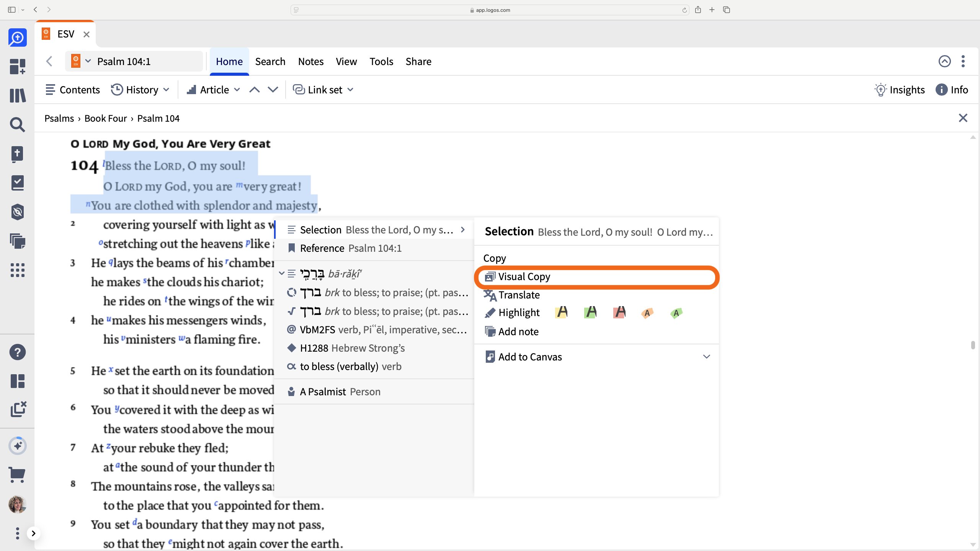Go to next article with down arrow
The height and width of the screenshot is (551, 980).
pyautogui.click(x=273, y=90)
